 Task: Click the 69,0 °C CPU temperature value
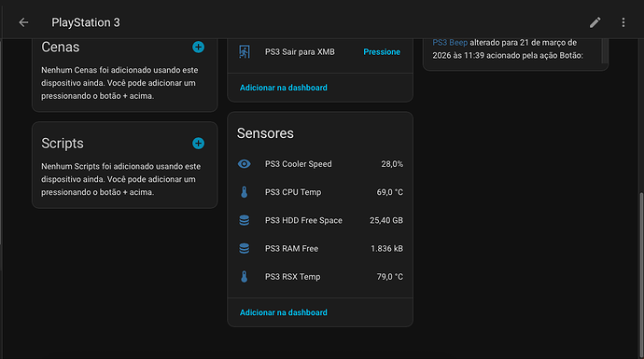(390, 192)
